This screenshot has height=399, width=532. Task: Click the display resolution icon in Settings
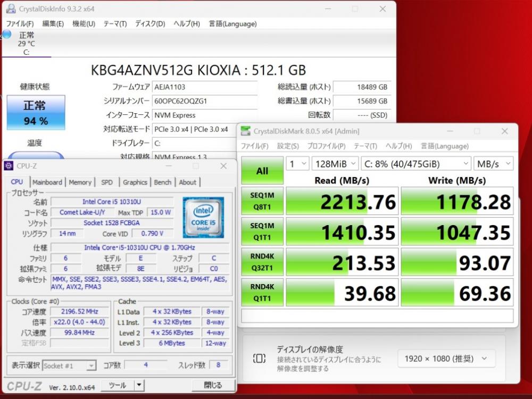pyautogui.click(x=259, y=358)
